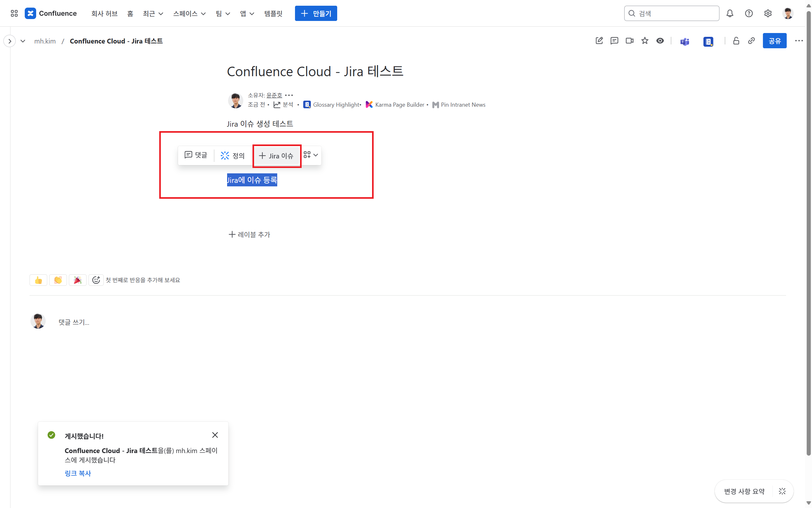React with thumbs up emoji

[x=38, y=280]
